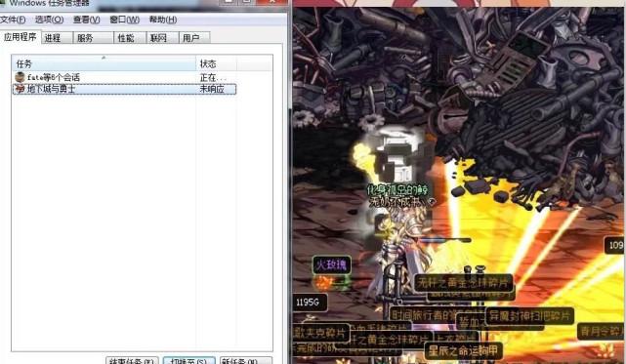Select the fate等6个会话 task row
The image size is (626, 364).
click(124, 77)
